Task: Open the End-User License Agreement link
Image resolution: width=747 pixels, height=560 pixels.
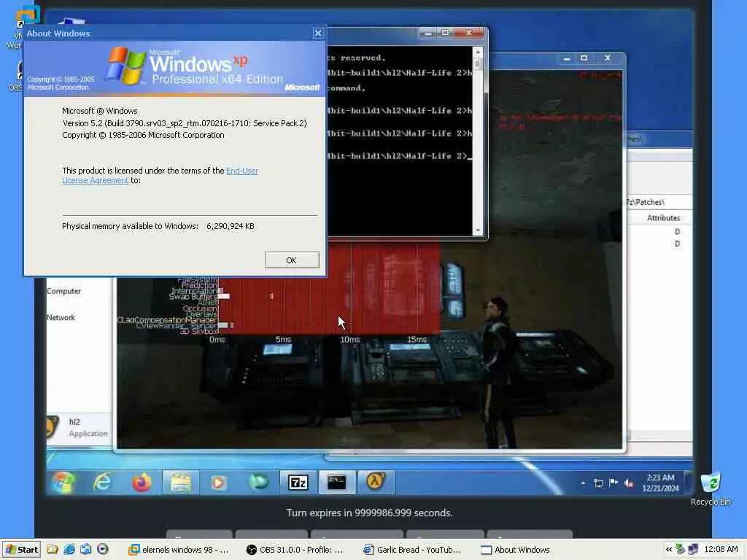Action: [x=160, y=175]
